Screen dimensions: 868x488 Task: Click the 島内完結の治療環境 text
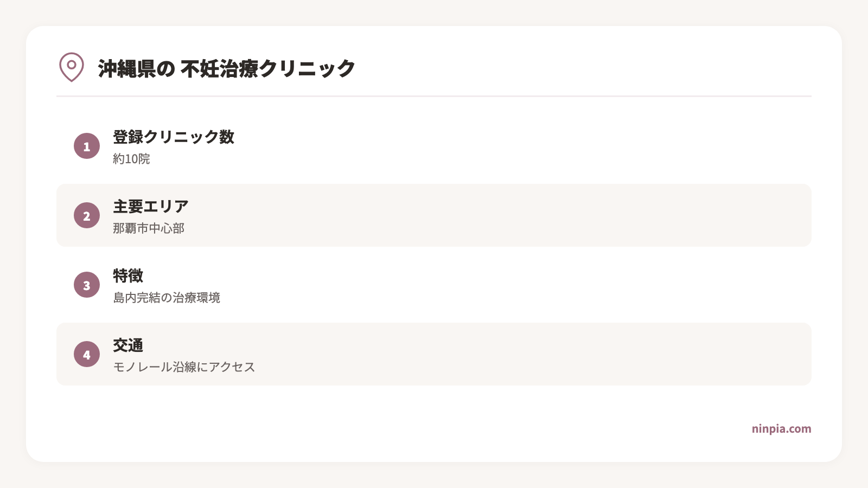pos(167,298)
